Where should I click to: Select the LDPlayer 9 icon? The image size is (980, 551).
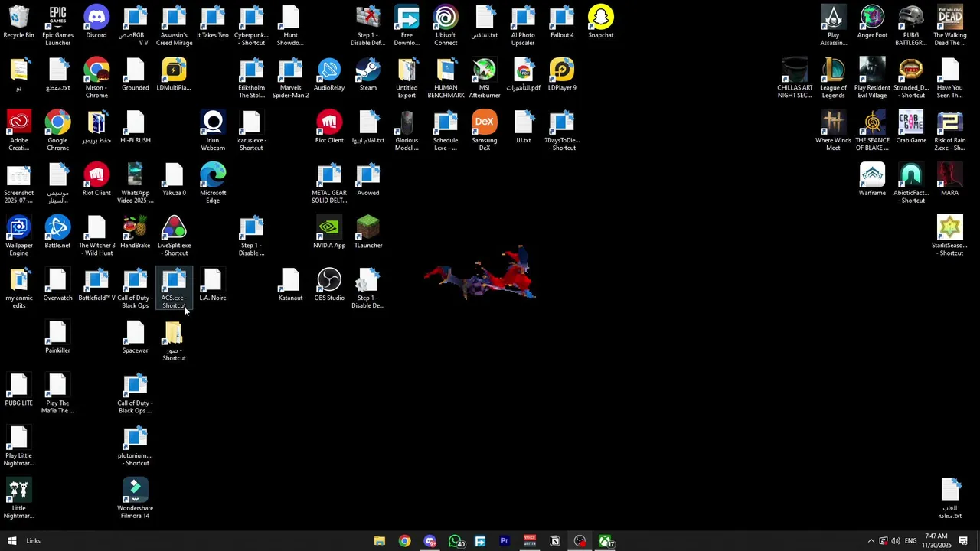pyautogui.click(x=562, y=75)
